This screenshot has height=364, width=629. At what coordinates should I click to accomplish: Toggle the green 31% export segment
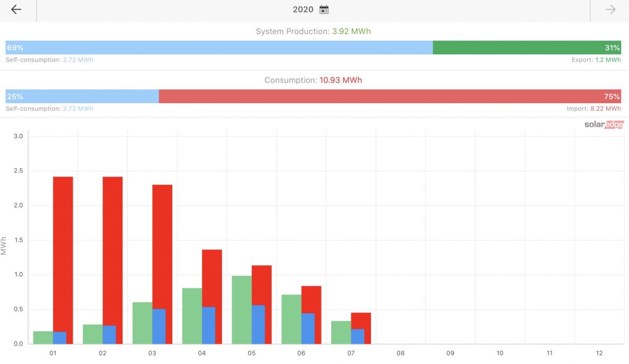[530, 47]
